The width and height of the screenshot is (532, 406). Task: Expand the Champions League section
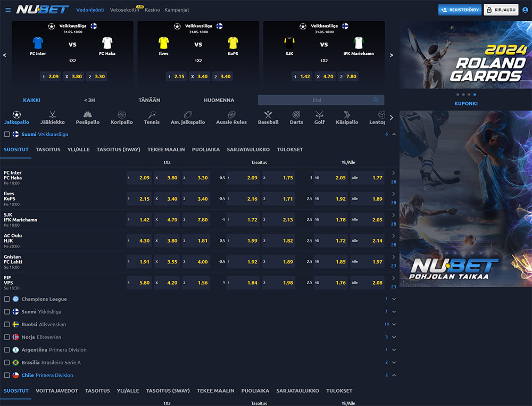pos(394,299)
